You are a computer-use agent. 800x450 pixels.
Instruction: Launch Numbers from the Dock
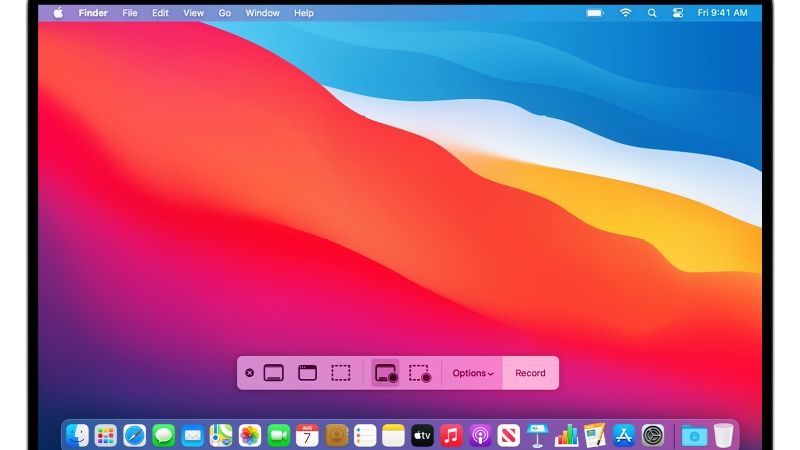point(566,436)
